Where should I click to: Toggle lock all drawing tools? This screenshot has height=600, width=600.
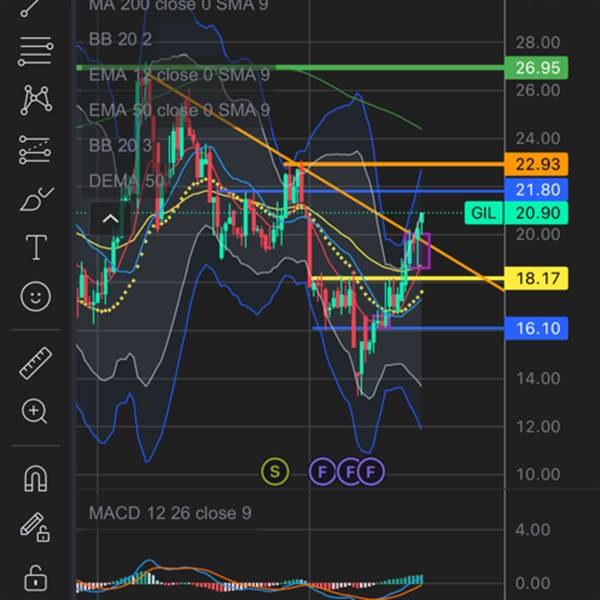pyautogui.click(x=36, y=578)
